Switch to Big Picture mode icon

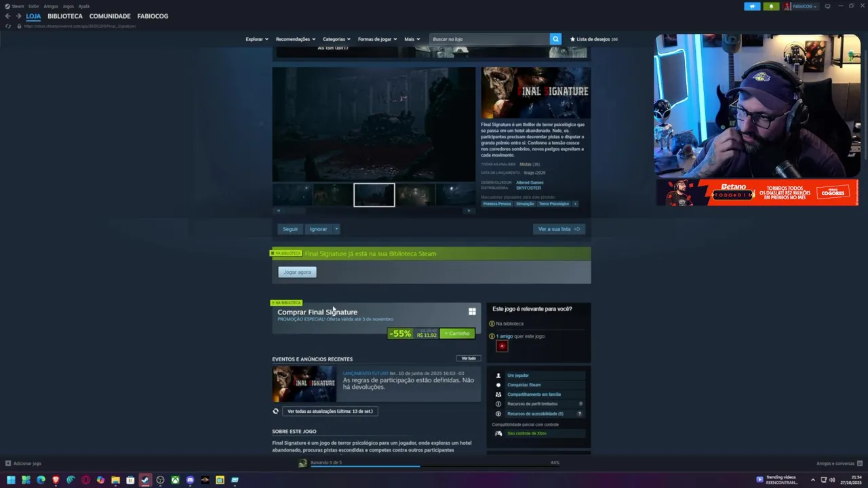(827, 6)
